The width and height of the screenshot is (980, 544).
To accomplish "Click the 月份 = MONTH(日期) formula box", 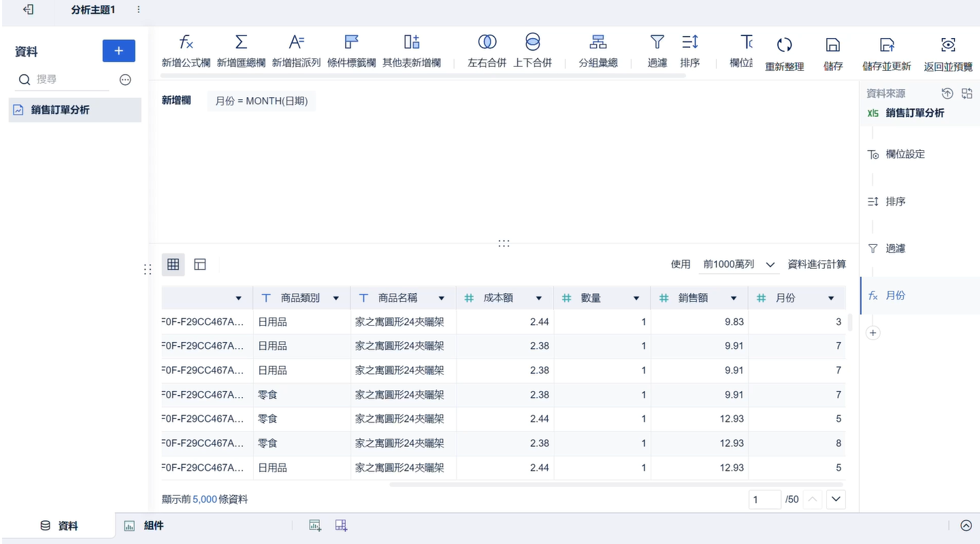I will pyautogui.click(x=261, y=101).
